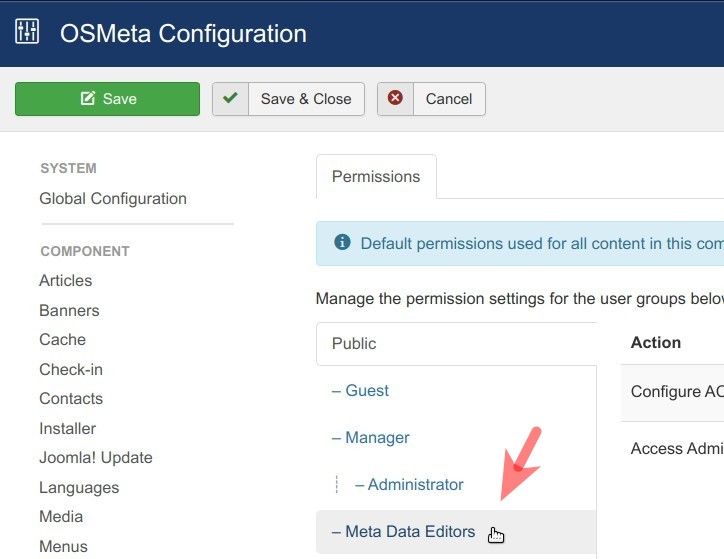Viewport: 724px width, 559px height.
Task: Click the SYSTEM sidebar heading
Action: [x=68, y=168]
